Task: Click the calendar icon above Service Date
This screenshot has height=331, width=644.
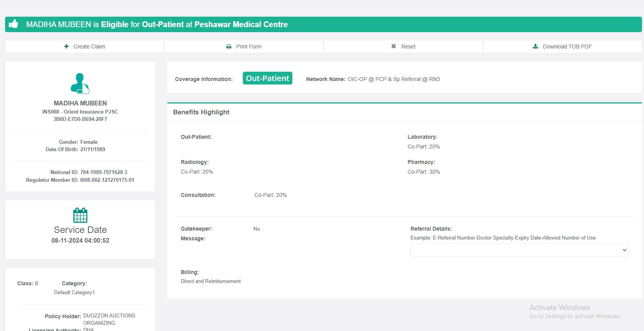Action: 80,215
